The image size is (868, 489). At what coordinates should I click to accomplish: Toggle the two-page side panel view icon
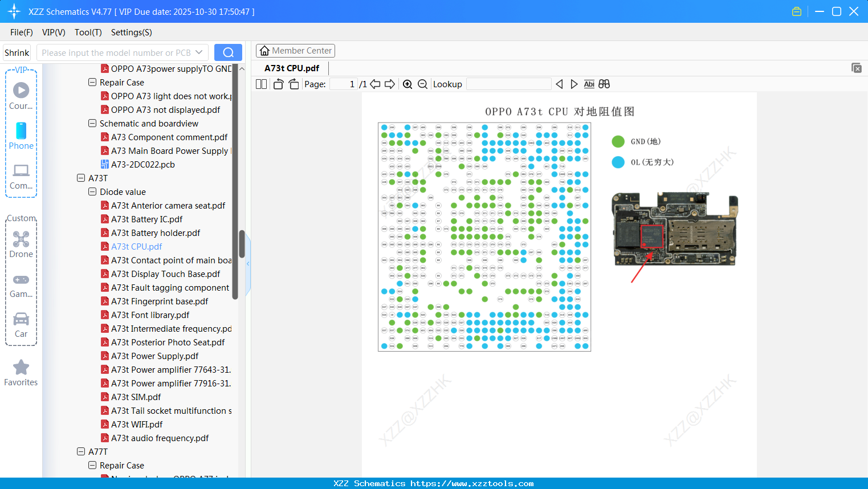click(261, 84)
